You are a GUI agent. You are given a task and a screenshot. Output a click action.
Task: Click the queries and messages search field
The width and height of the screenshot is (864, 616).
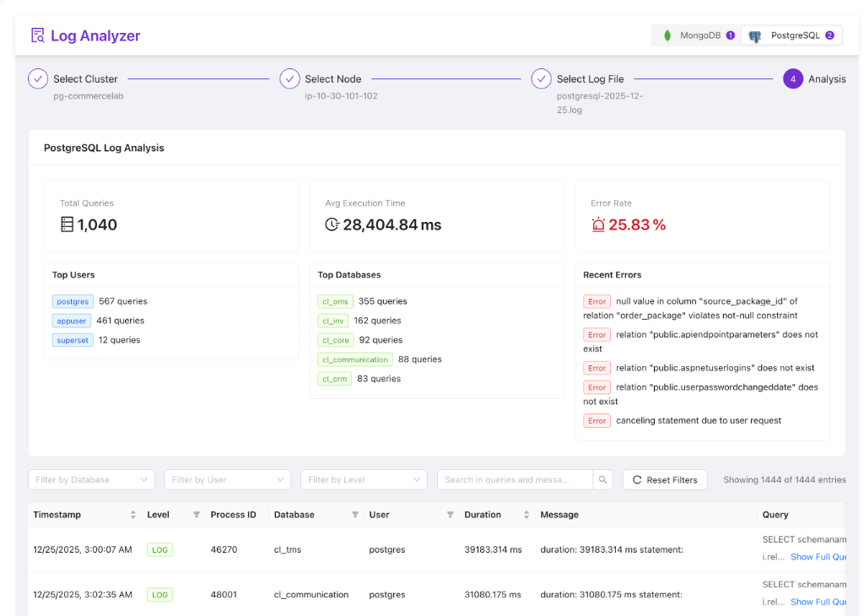tap(515, 479)
